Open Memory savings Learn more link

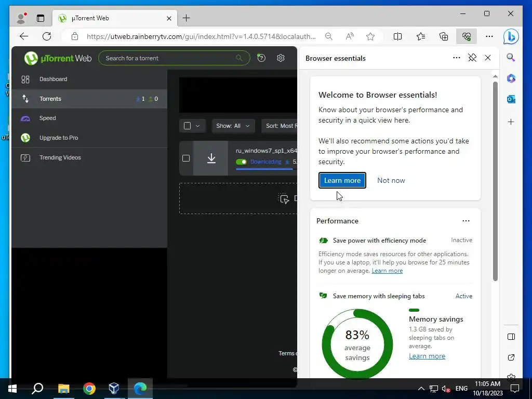427,356
